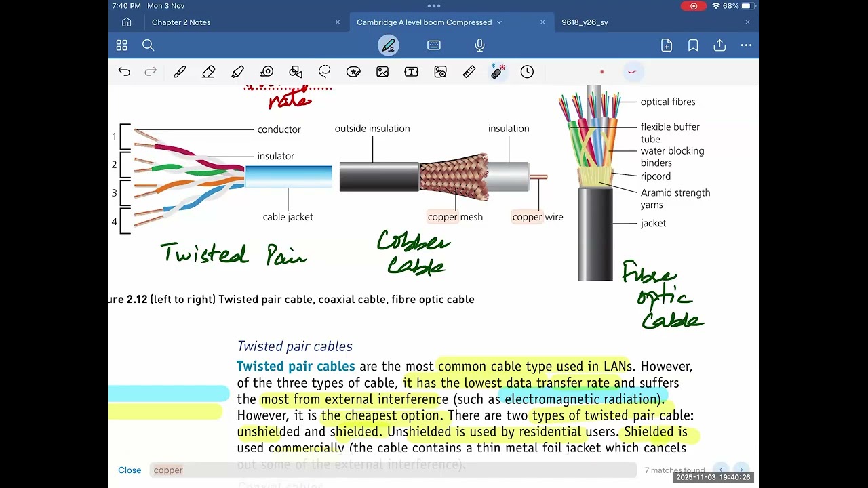Redo the last undone action
The height and width of the screenshot is (488, 868).
click(151, 72)
